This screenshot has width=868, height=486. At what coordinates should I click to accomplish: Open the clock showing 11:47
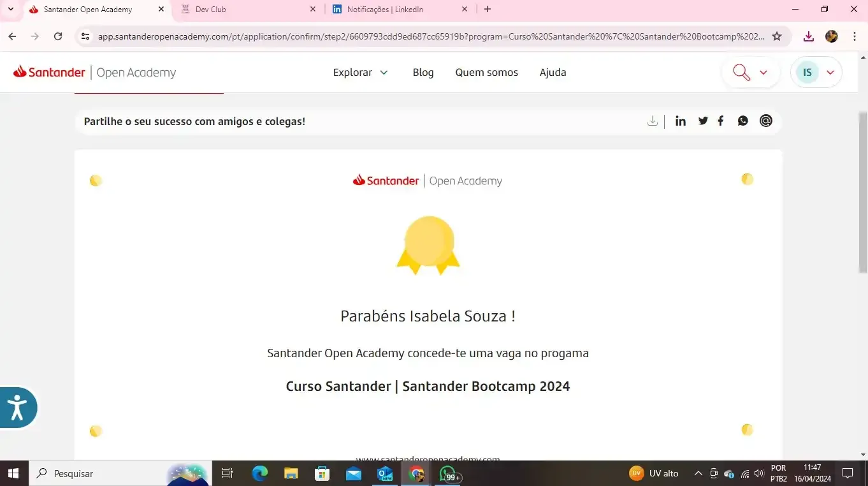click(x=813, y=473)
